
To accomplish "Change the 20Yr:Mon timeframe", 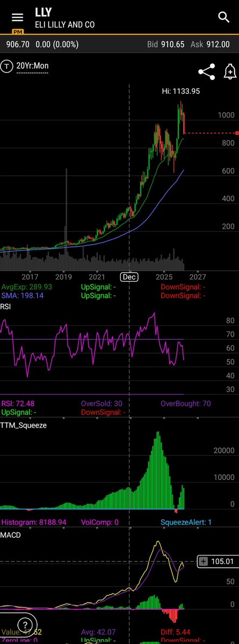I will click(32, 67).
